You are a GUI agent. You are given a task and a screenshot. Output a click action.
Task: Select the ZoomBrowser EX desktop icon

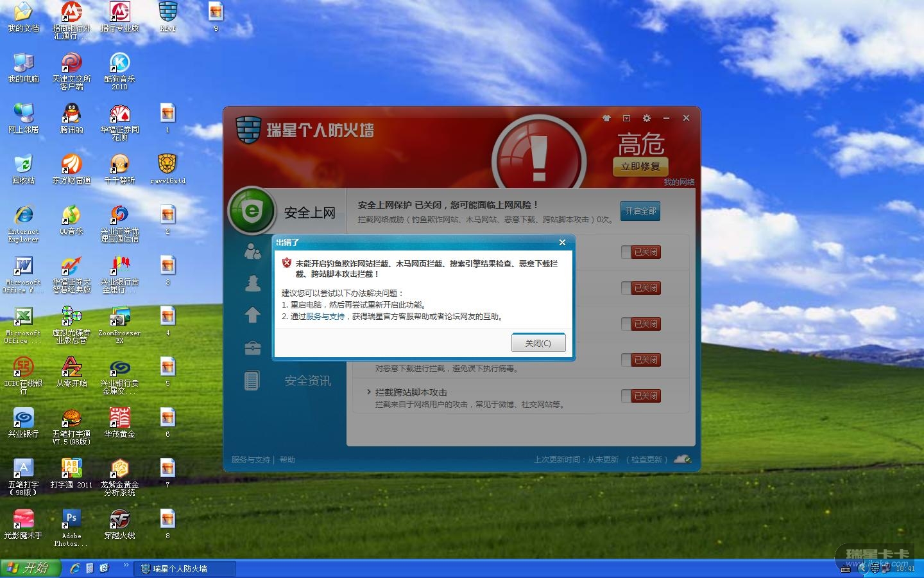(119, 325)
